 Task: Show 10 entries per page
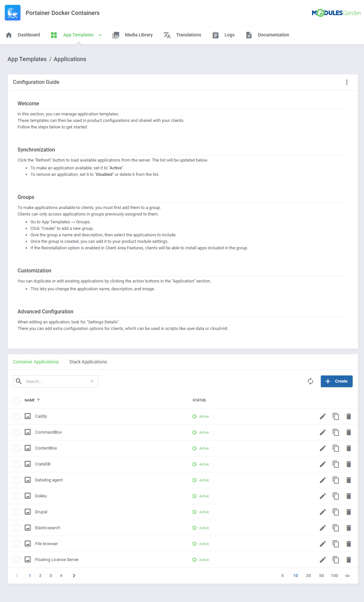pyautogui.click(x=295, y=576)
